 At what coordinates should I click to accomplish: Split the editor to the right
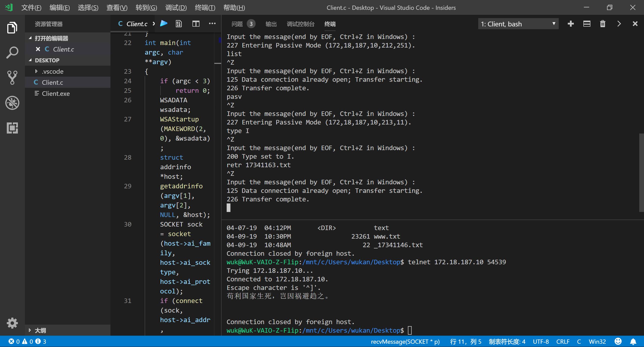coord(196,24)
